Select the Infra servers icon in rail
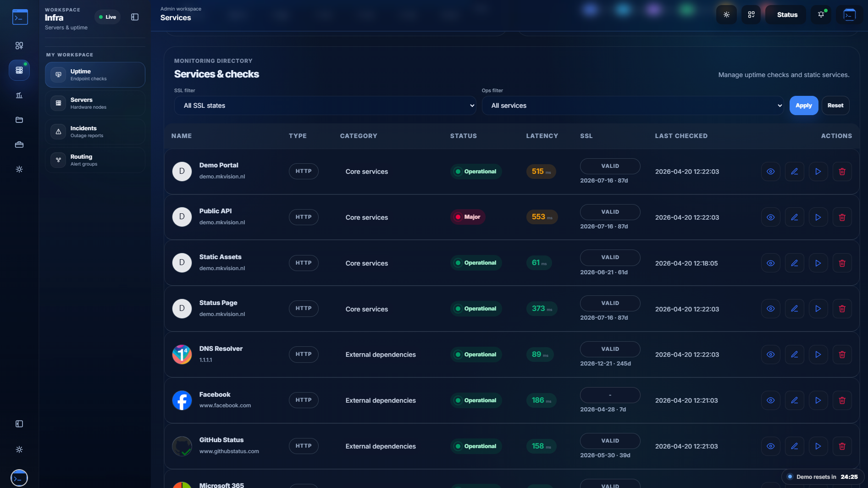The height and width of the screenshot is (488, 868). pyautogui.click(x=19, y=70)
